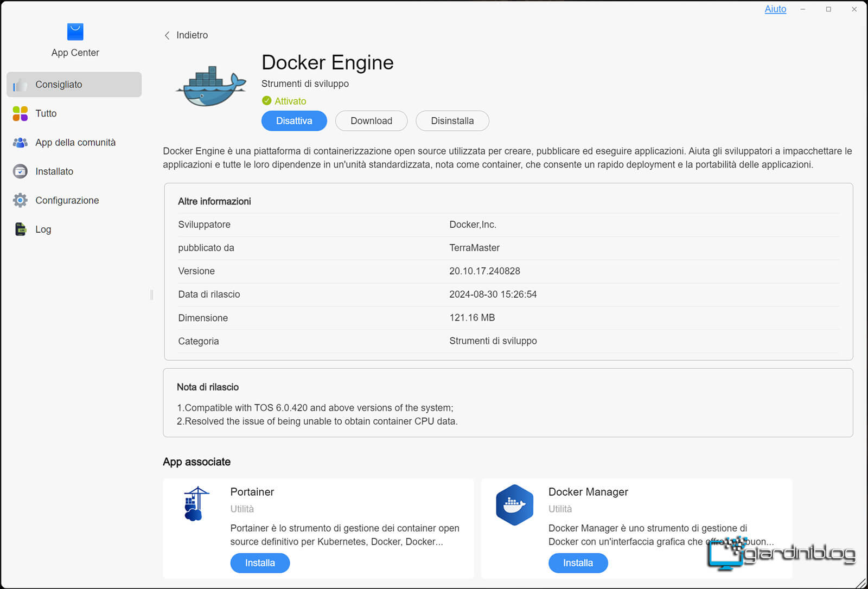Click the Download button
The height and width of the screenshot is (589, 868).
(x=371, y=121)
